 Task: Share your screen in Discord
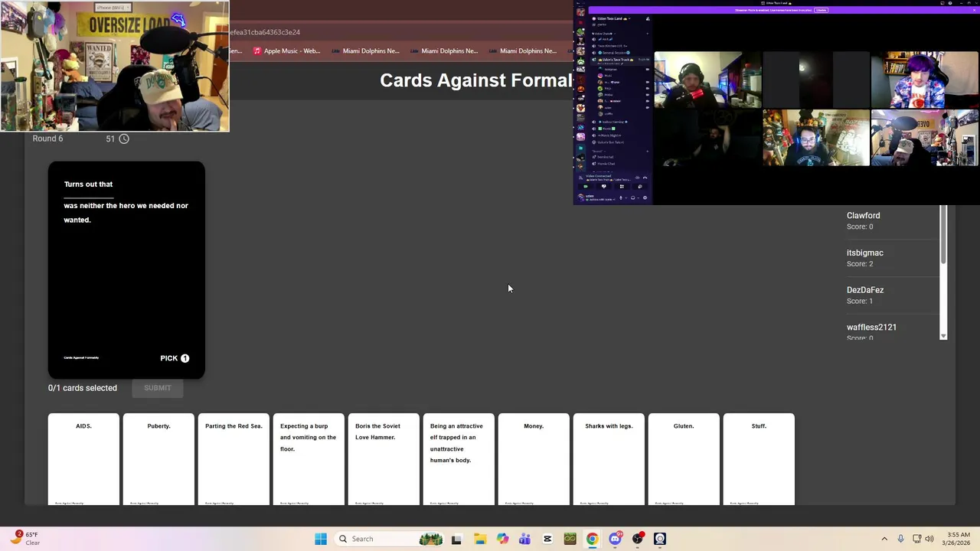[604, 187]
